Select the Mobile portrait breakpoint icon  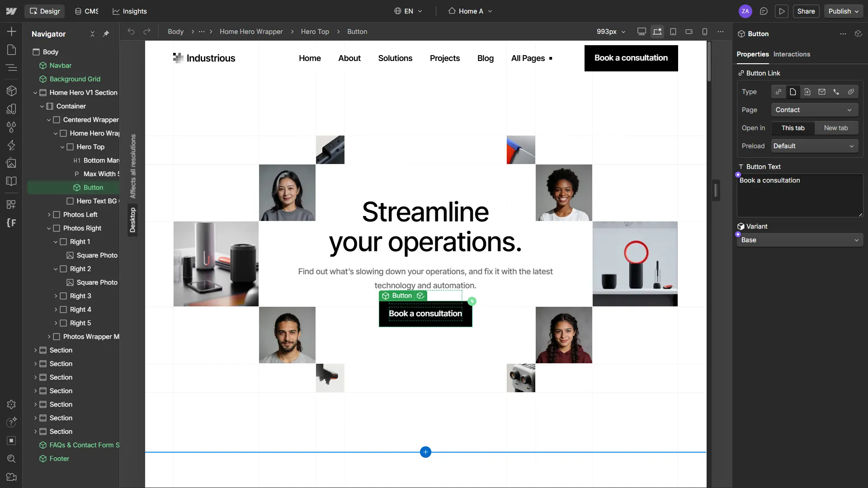pos(705,32)
